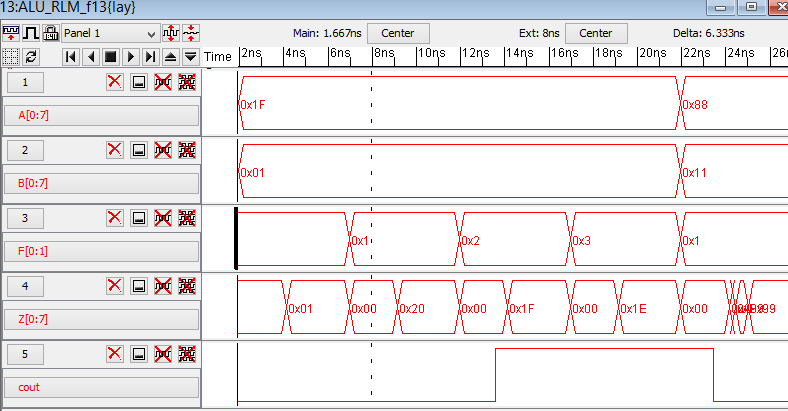Step forward with the right arrow
The image size is (788, 411).
click(131, 56)
